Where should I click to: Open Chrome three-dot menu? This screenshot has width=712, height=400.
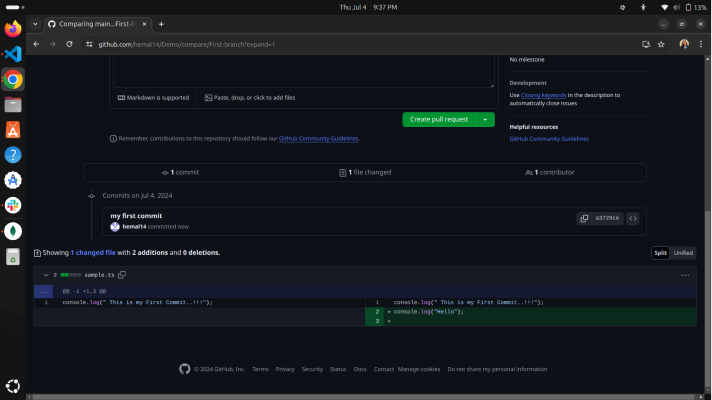(701, 44)
